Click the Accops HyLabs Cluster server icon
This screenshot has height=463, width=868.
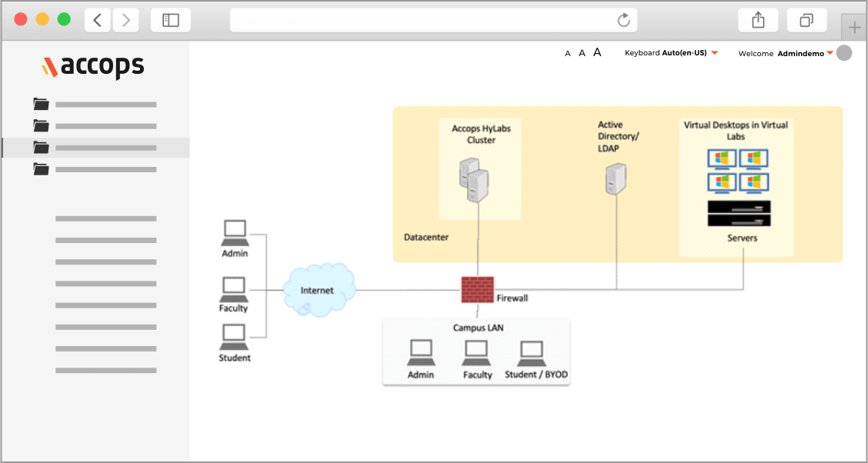click(475, 180)
